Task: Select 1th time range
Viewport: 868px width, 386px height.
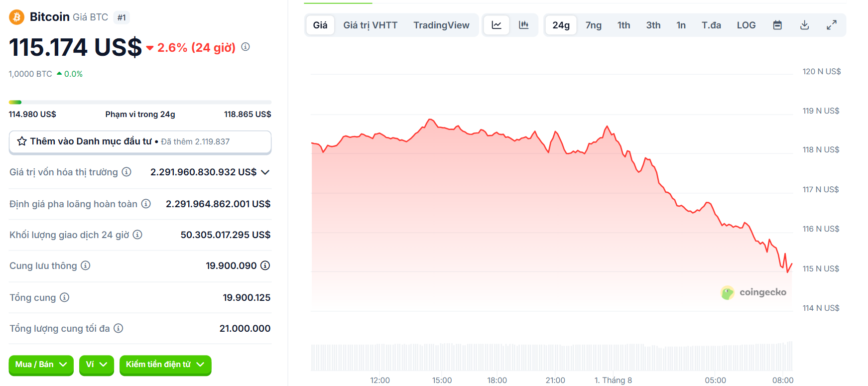Action: [624, 25]
